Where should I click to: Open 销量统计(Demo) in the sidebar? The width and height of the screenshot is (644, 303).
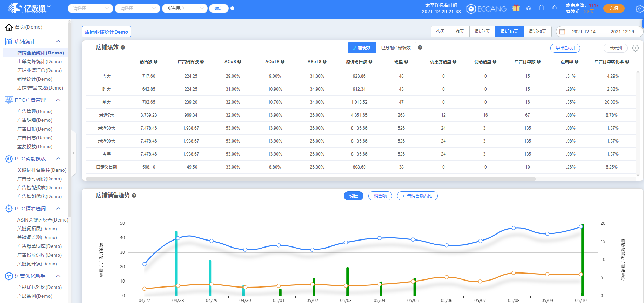(35, 79)
